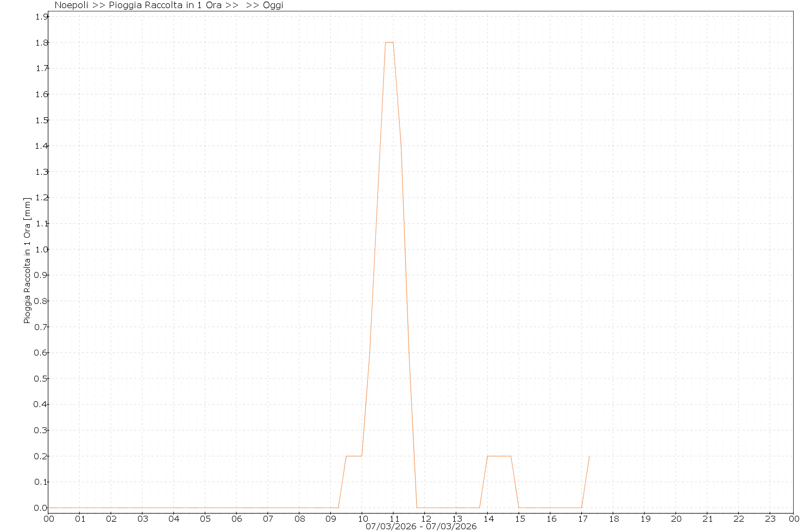Click the hour 23 tick label
804x532 pixels.
770,518
